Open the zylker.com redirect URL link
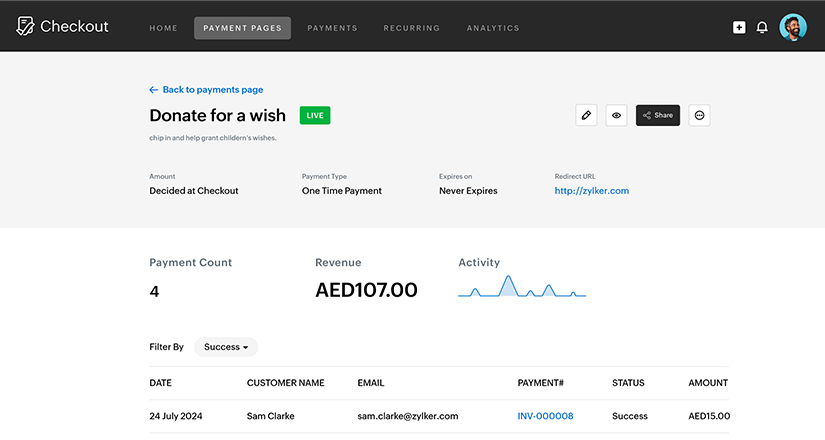The image size is (825, 440). [x=591, y=191]
